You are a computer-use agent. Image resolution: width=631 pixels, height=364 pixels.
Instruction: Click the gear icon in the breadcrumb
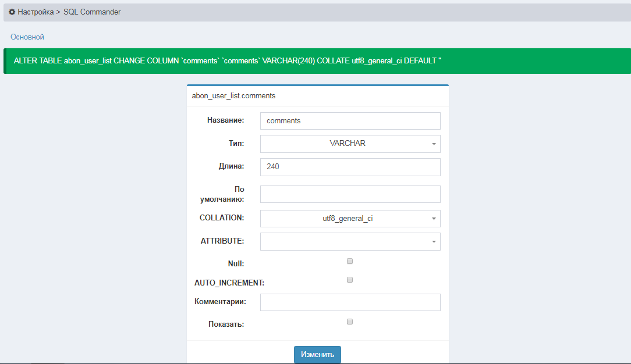[12, 12]
